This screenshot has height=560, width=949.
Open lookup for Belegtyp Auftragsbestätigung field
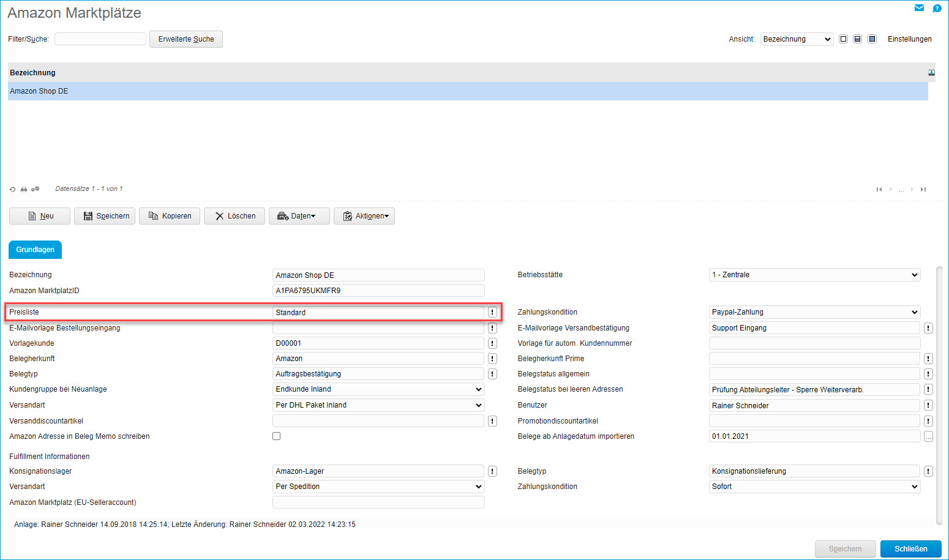pyautogui.click(x=492, y=374)
